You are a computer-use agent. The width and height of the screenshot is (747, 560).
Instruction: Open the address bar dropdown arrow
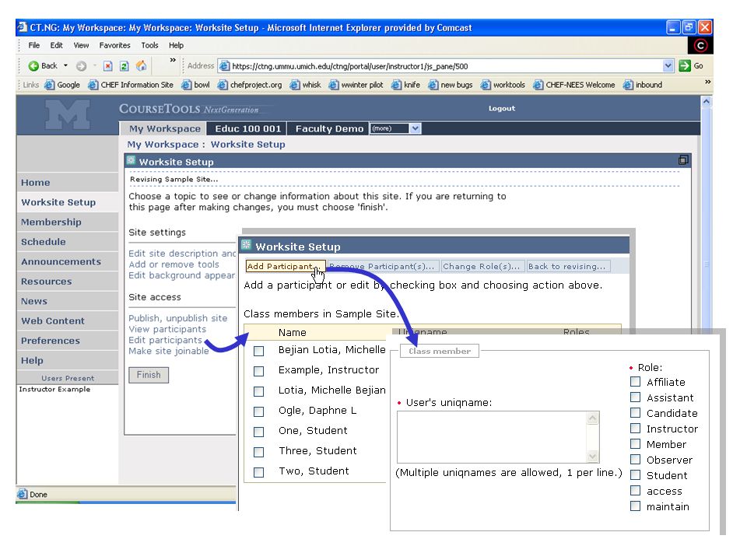(668, 65)
